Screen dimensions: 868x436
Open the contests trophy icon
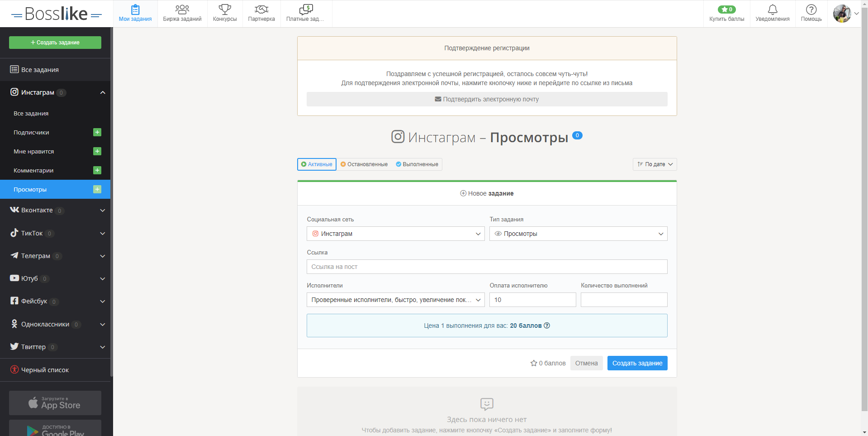pyautogui.click(x=225, y=10)
